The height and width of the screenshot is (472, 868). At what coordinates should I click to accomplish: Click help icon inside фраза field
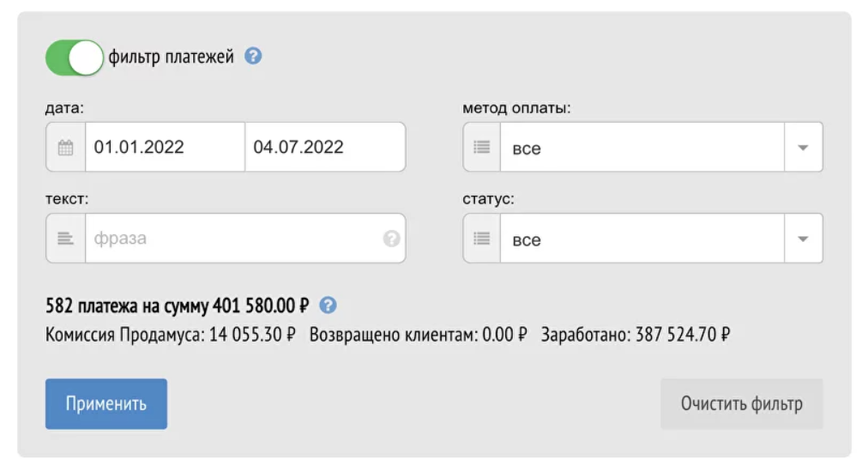pyautogui.click(x=391, y=239)
